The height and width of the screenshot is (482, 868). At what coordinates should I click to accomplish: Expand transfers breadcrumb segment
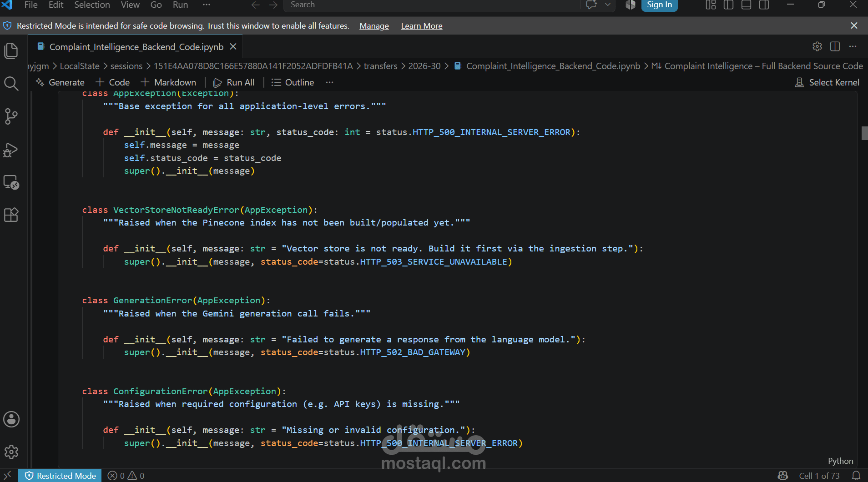coord(381,66)
